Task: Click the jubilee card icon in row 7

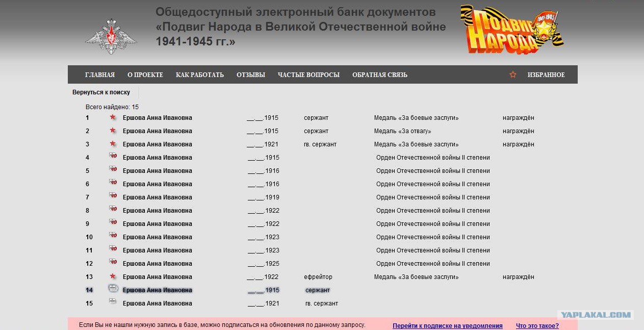Action: click(113, 196)
